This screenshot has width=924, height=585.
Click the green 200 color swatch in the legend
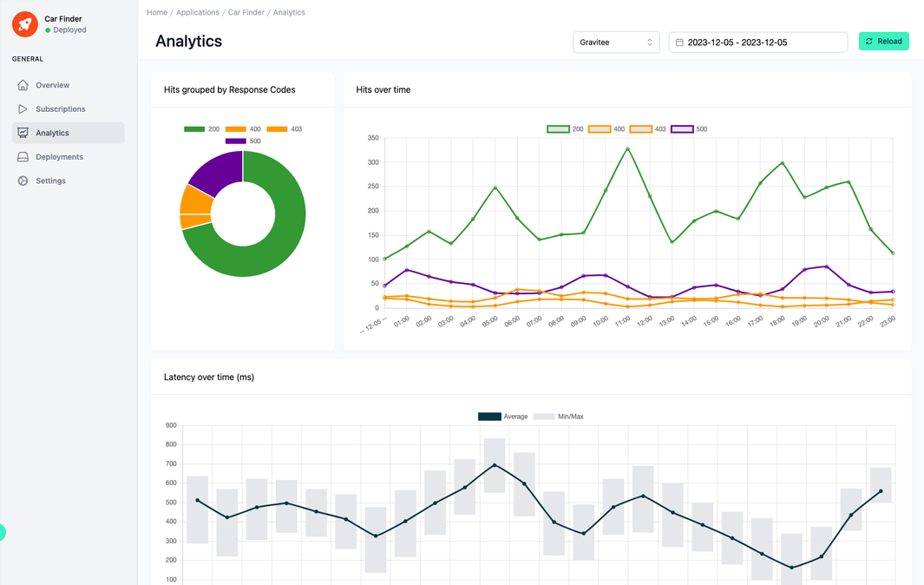click(193, 128)
